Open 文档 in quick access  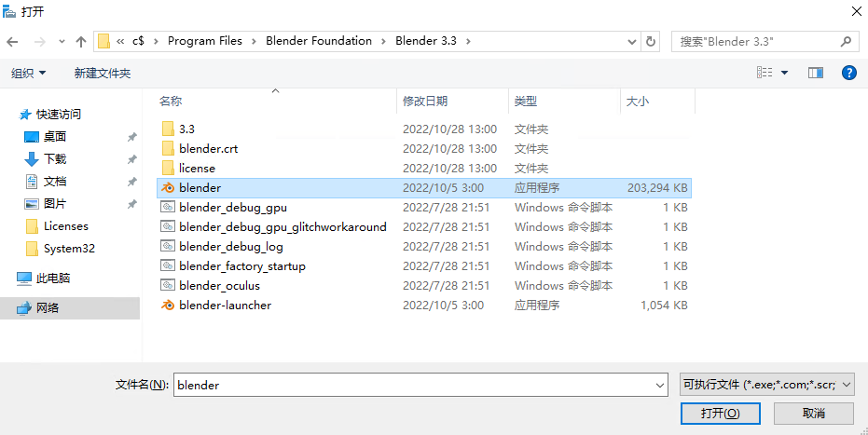click(x=55, y=182)
